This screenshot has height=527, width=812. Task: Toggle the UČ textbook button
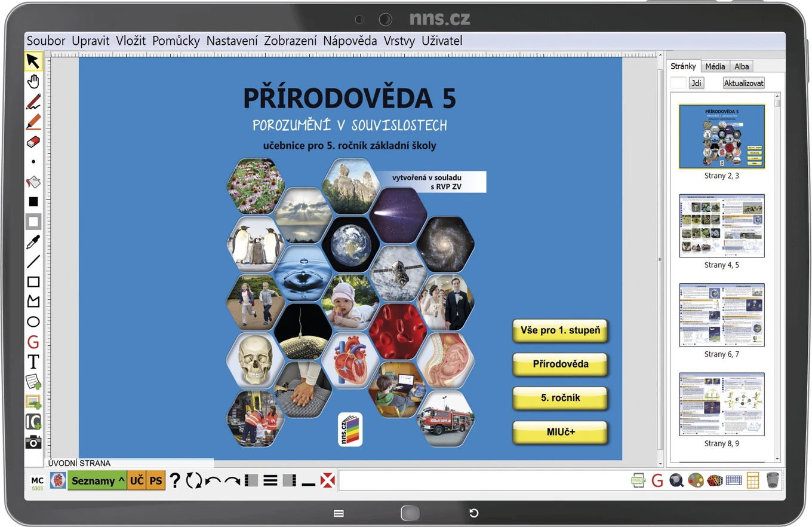point(137,480)
